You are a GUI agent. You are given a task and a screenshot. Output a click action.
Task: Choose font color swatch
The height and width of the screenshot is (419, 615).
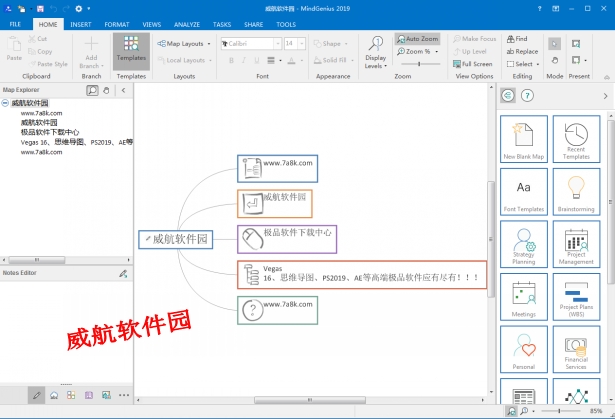pyautogui.click(x=291, y=60)
